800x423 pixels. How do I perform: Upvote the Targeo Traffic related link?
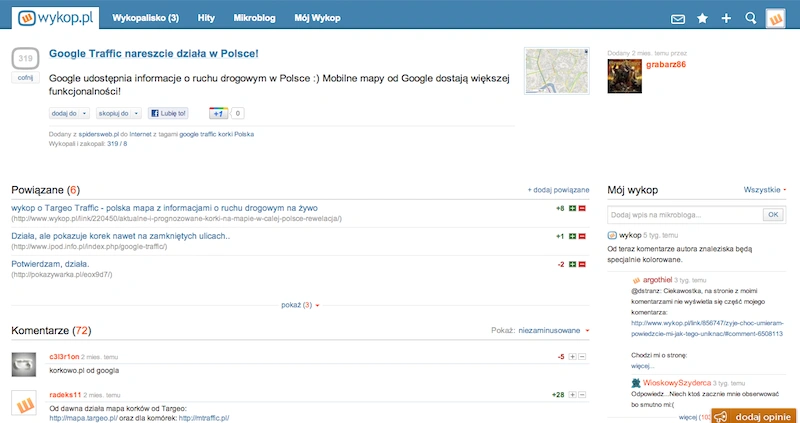click(572, 208)
